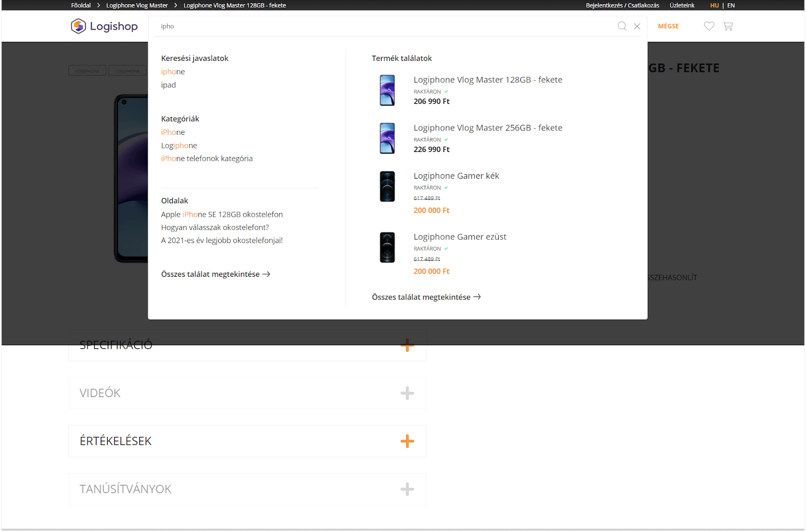
Task: Switch language to EN
Action: point(731,6)
